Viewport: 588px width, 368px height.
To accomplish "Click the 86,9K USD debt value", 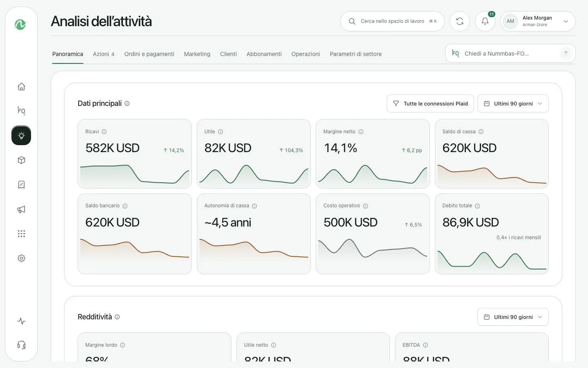I will [x=470, y=222].
